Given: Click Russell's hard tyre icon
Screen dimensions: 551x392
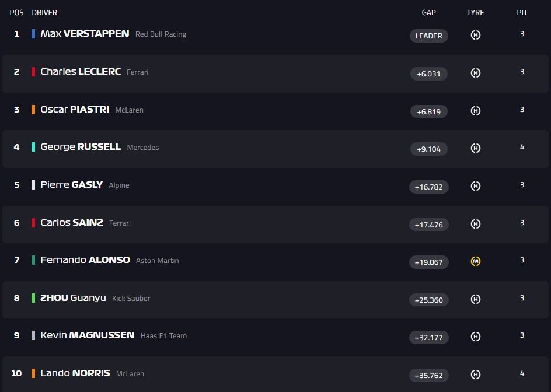Looking at the screenshot, I should (x=475, y=148).
